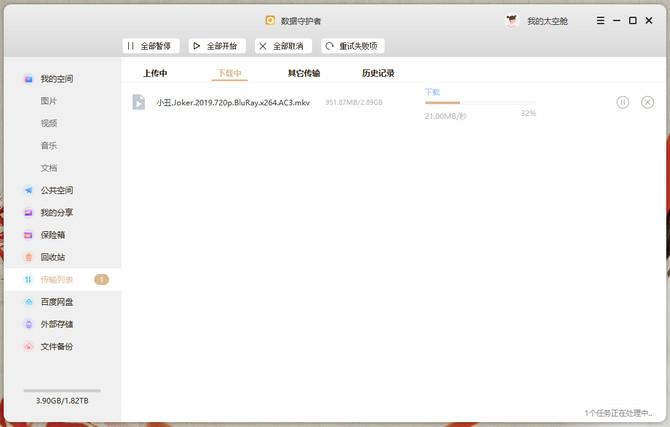Open 我的空间 in the sidebar

point(57,79)
